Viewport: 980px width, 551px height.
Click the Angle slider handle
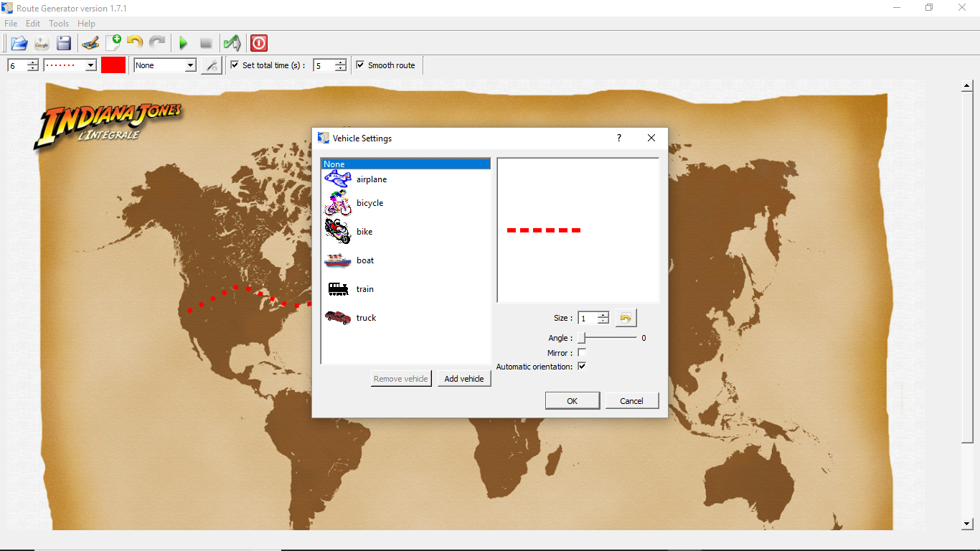[x=582, y=338]
